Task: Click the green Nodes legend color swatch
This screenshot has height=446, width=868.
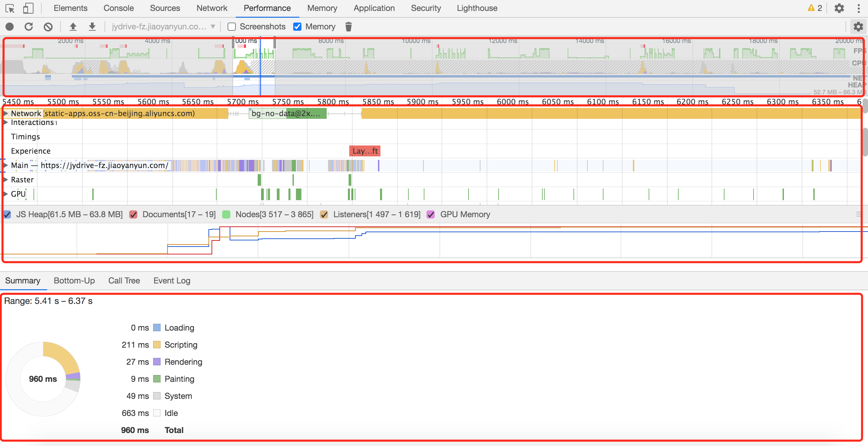Action: point(226,214)
